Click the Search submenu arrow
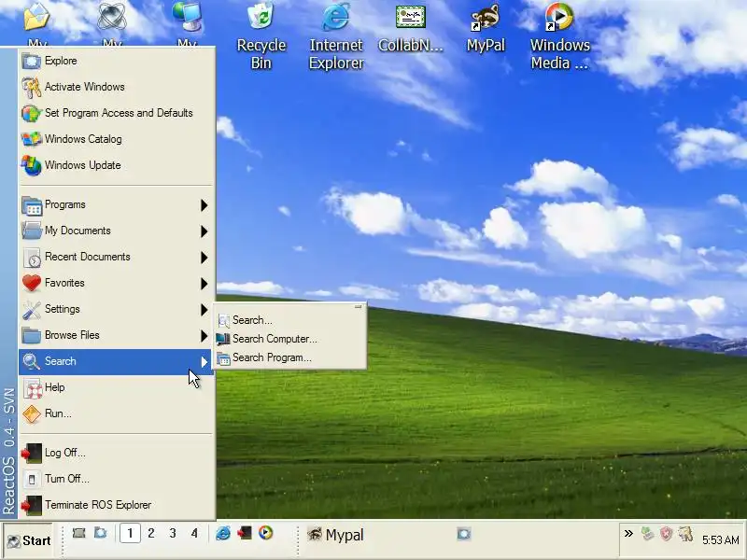This screenshot has height=560, width=747. click(204, 362)
